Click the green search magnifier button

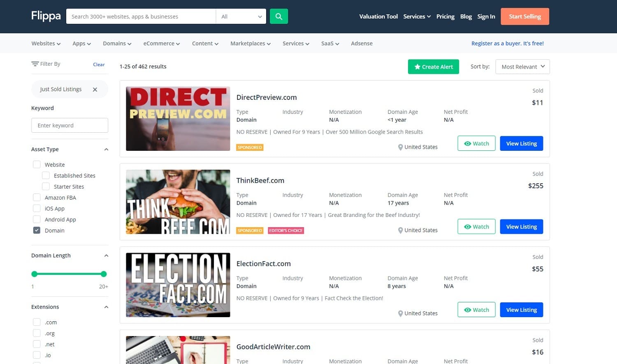click(x=278, y=16)
